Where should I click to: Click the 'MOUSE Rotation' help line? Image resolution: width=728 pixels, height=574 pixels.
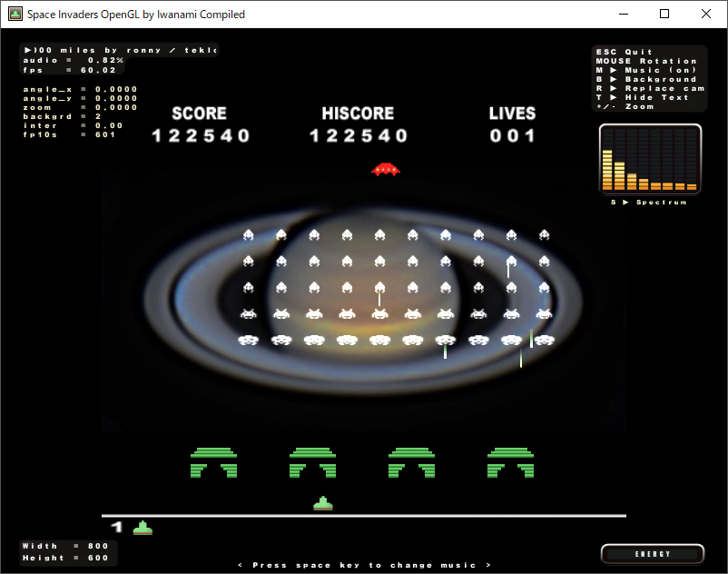646,61
